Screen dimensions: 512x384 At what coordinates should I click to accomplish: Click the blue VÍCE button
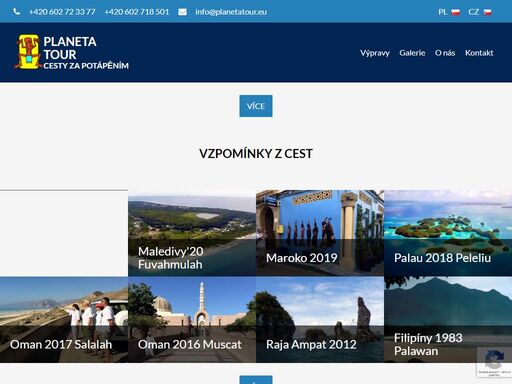pos(256,106)
